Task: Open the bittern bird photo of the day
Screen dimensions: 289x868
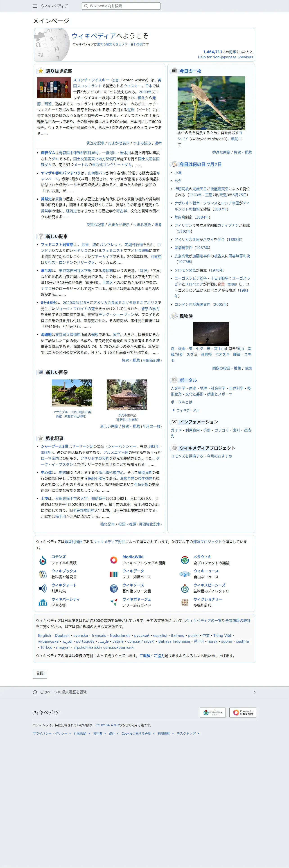Action: point(211,103)
